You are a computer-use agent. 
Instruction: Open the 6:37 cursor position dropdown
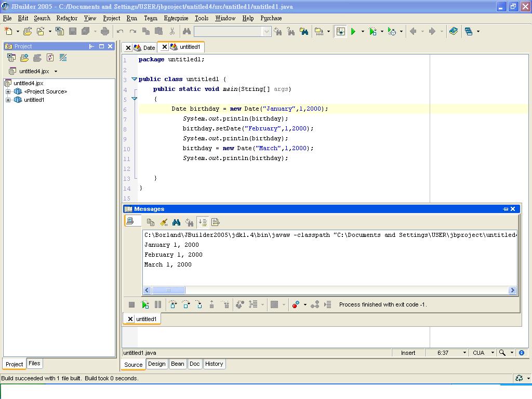tap(464, 353)
